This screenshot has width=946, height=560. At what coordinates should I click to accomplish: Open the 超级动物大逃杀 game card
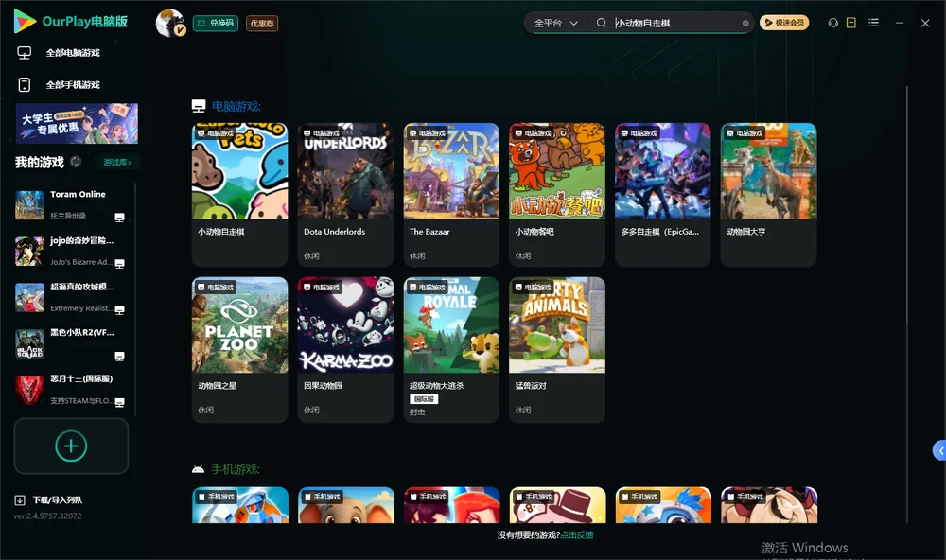[x=451, y=349]
